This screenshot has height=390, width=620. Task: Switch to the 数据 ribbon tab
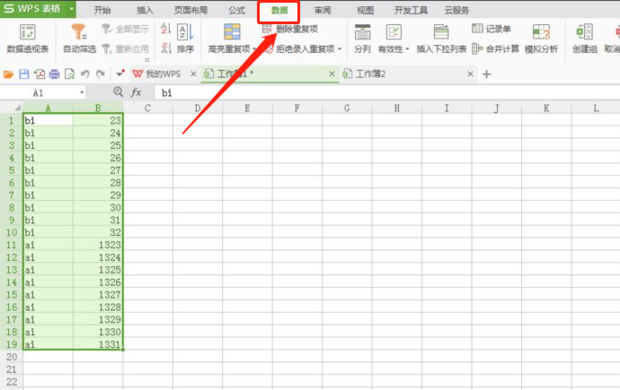(279, 10)
